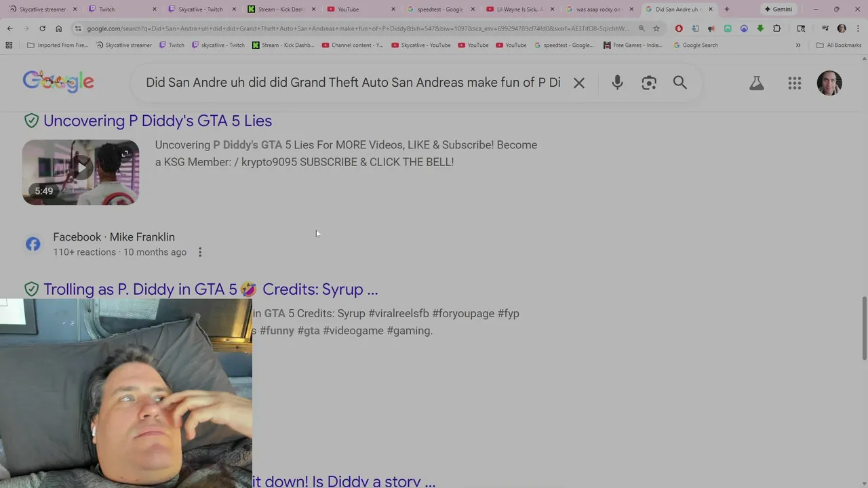Start voice search with the microphone icon
Screen dimensions: 868x488
[x=617, y=83]
